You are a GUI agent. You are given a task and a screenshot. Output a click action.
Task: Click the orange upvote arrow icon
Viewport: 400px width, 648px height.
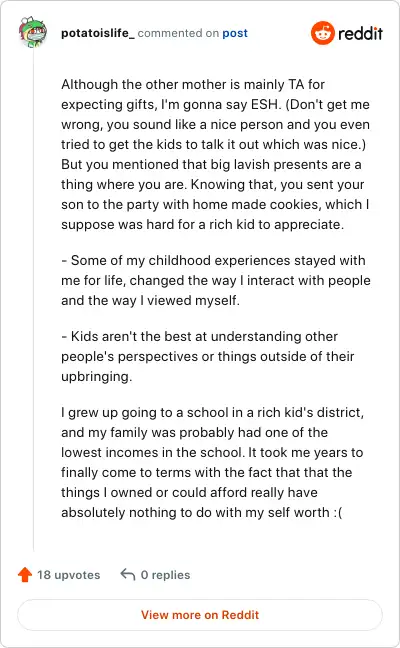(25, 574)
